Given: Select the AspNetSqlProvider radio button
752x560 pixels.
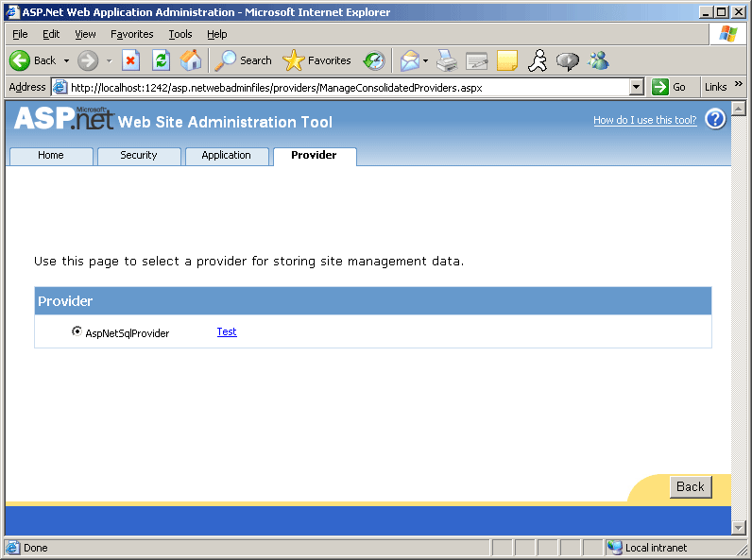Looking at the screenshot, I should pos(77,331).
